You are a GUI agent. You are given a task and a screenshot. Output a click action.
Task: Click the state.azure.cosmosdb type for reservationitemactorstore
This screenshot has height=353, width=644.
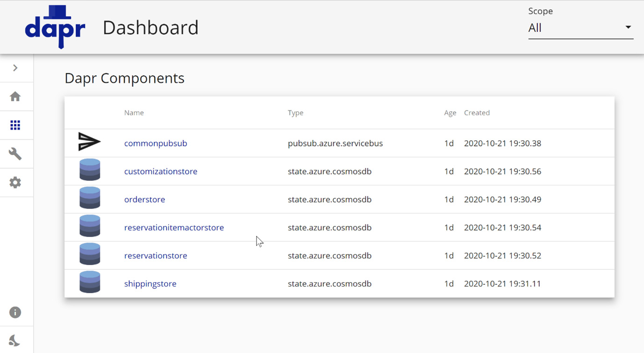[x=329, y=227]
